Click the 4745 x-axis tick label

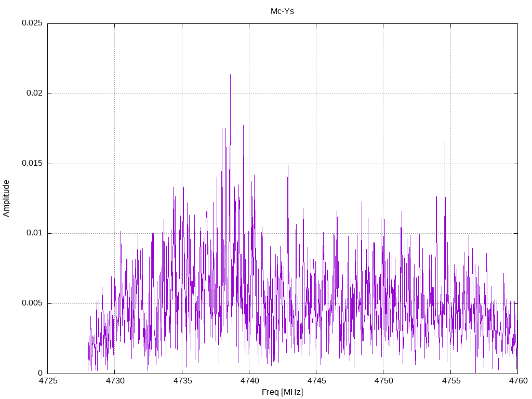316,381
